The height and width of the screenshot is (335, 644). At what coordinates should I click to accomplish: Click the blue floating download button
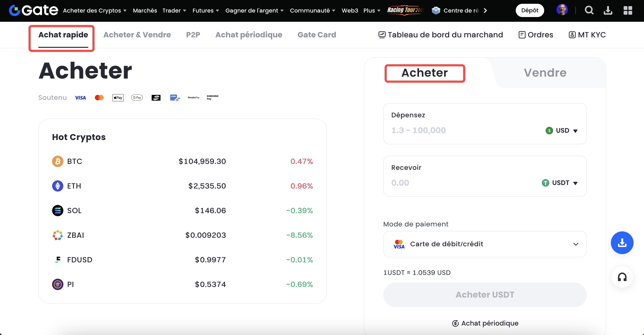pyautogui.click(x=622, y=242)
